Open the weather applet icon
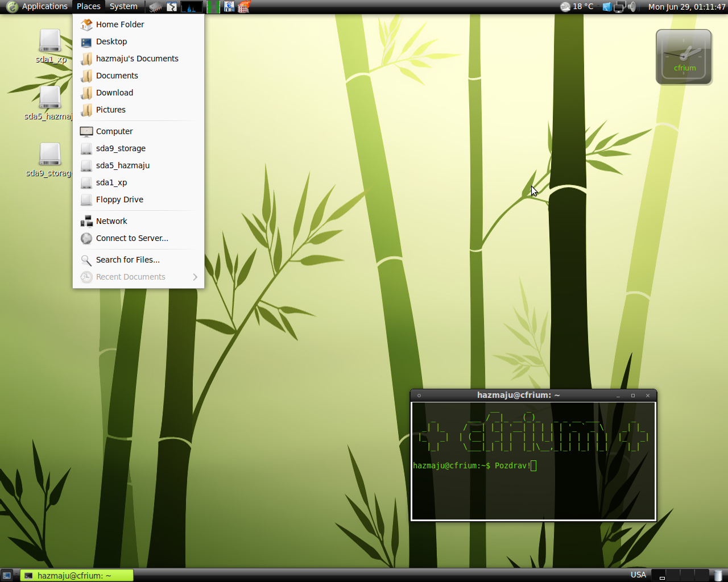Screen dimensions: 728x582 tap(565, 7)
